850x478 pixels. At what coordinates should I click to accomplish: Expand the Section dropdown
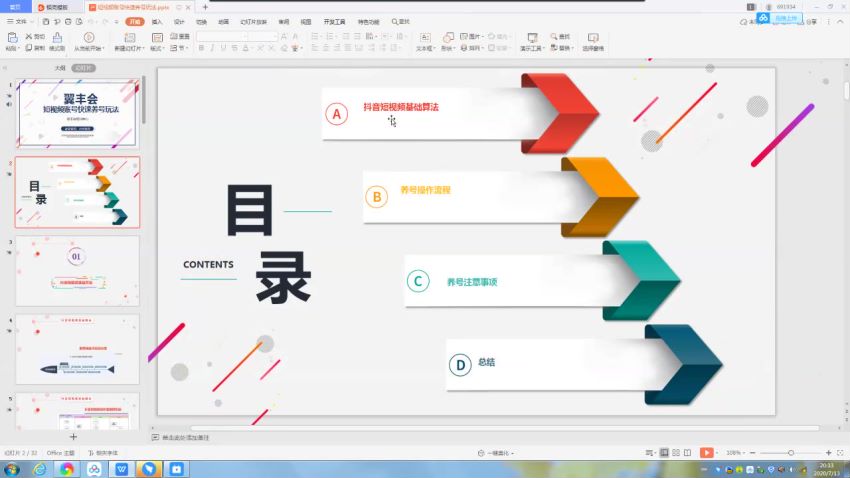(180, 48)
